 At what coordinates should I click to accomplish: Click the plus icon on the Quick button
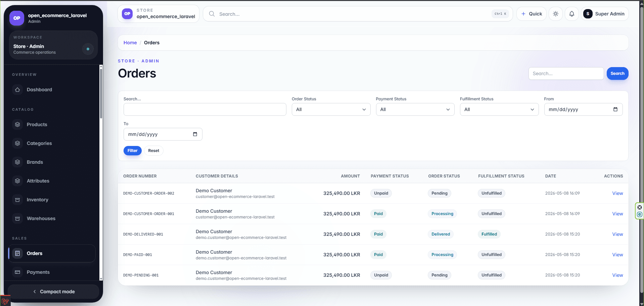523,14
